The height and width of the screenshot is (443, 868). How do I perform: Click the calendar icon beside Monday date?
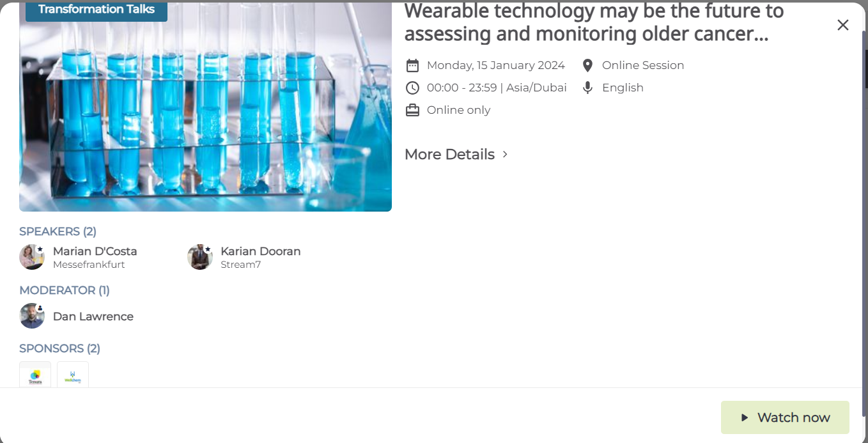click(412, 65)
